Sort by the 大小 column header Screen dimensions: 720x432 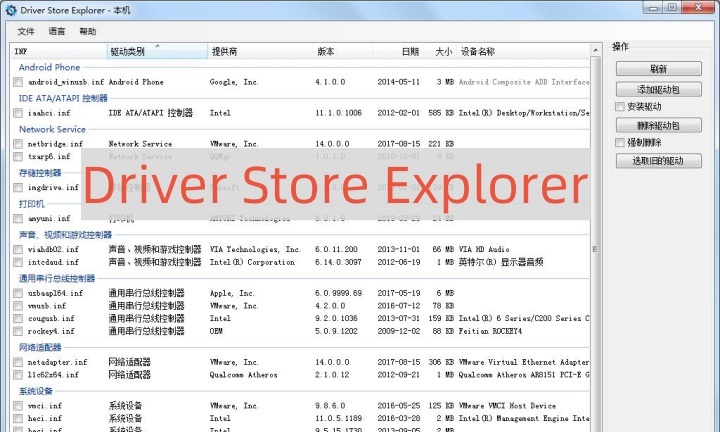tap(440, 51)
